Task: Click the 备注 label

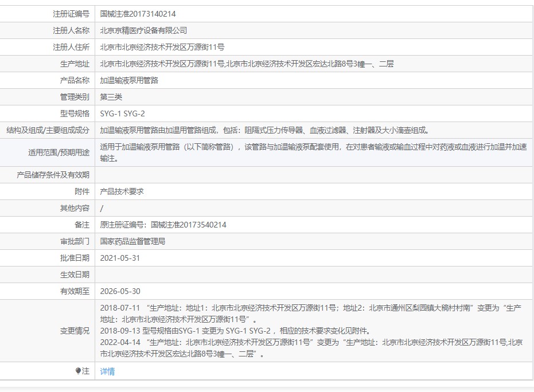Action: (82, 225)
